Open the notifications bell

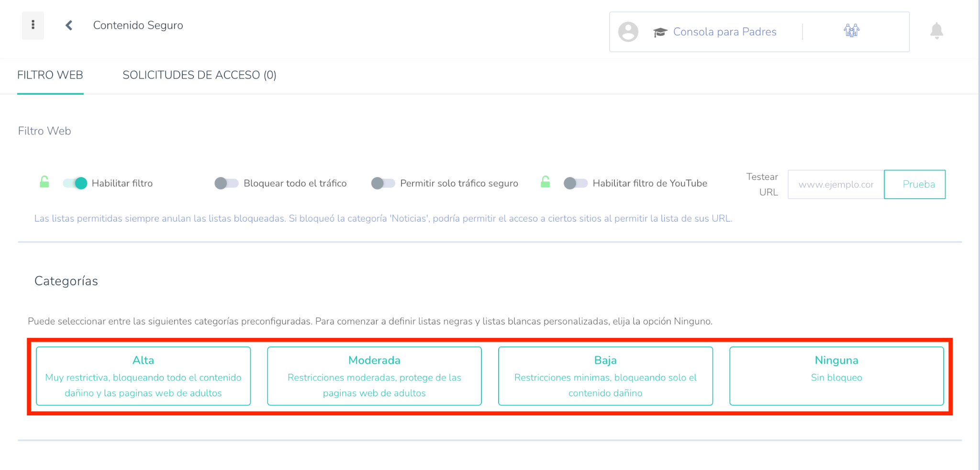tap(936, 31)
